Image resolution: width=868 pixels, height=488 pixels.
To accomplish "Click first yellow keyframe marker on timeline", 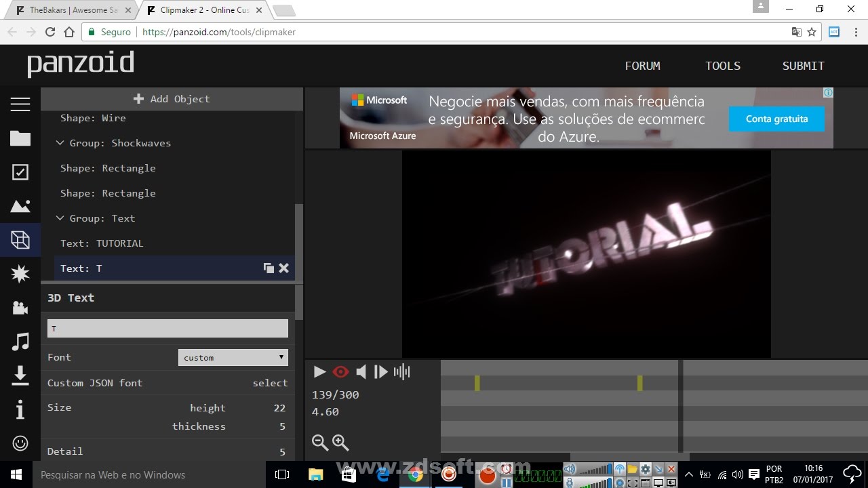I will (477, 383).
